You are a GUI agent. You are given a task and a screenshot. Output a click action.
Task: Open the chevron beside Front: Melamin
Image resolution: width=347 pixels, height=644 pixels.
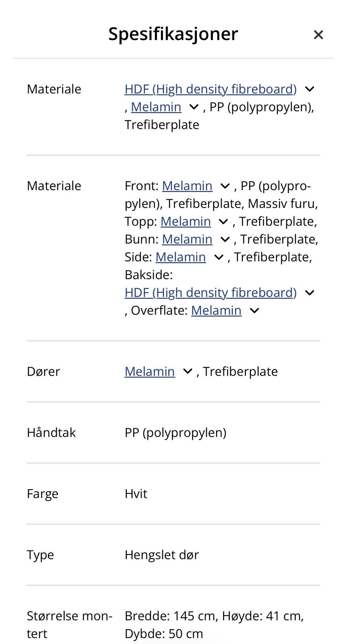tap(225, 186)
